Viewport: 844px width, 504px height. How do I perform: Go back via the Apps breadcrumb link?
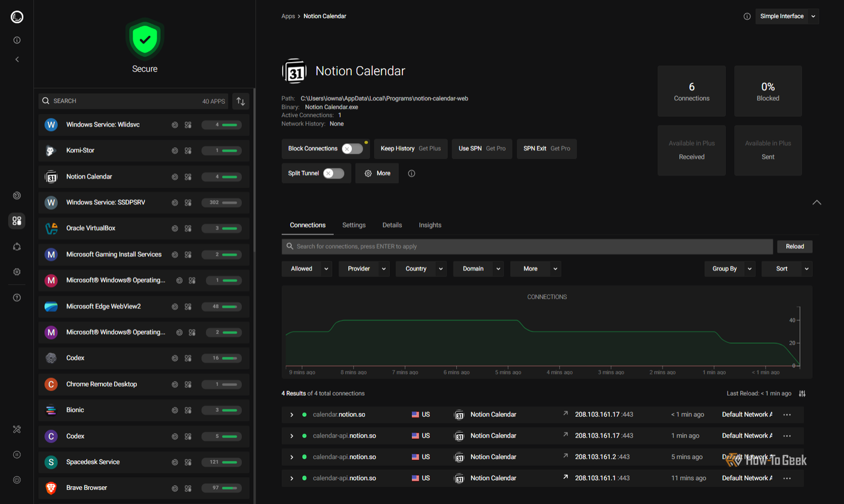point(288,17)
